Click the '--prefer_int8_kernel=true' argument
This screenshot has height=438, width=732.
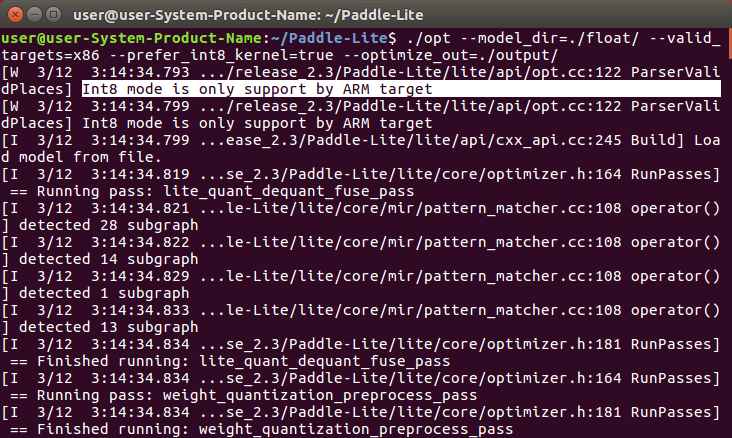(221, 55)
